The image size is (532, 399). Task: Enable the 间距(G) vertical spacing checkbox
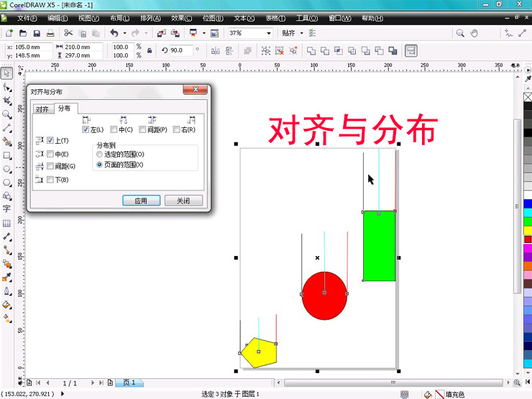click(x=50, y=166)
